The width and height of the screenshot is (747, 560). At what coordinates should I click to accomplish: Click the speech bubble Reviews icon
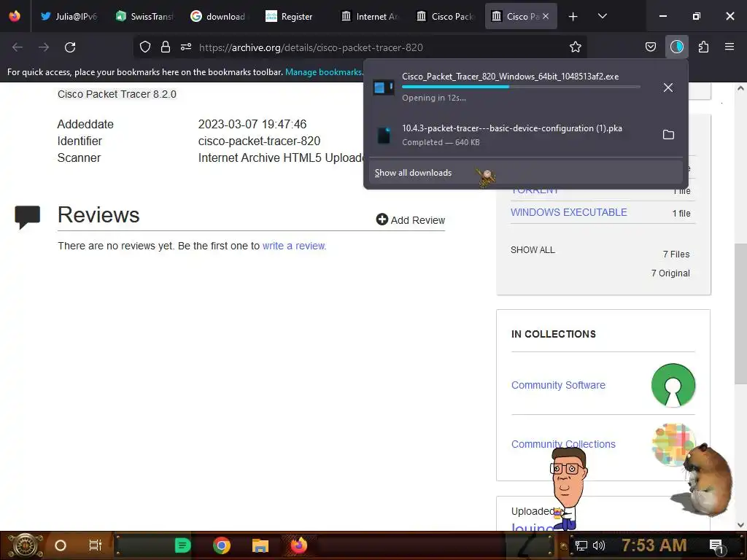point(27,217)
